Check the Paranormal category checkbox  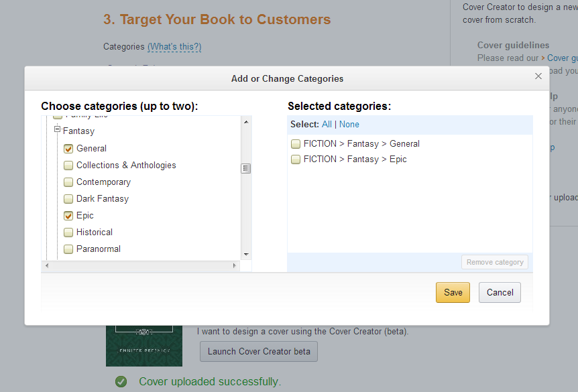coord(68,249)
